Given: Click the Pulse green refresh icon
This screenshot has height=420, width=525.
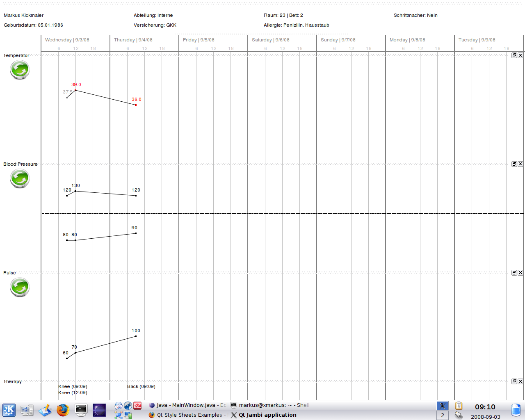Looking at the screenshot, I should pyautogui.click(x=20, y=287).
